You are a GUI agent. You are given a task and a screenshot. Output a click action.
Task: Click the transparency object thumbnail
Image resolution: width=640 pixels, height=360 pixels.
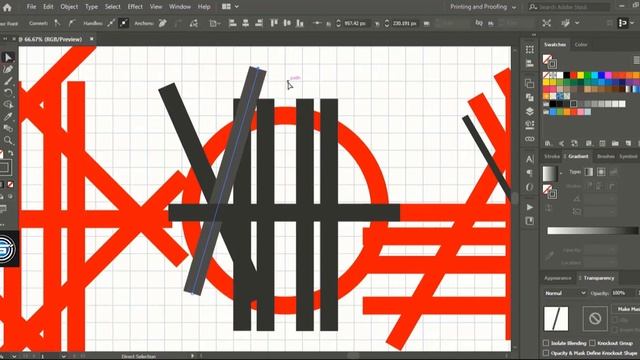click(556, 318)
